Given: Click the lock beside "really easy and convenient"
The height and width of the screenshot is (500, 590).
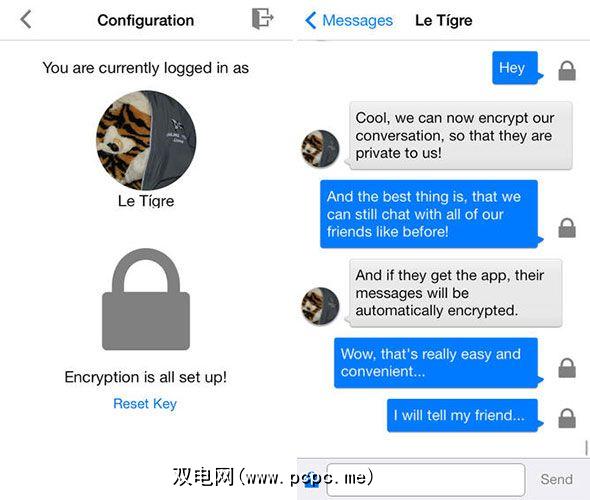Looking at the screenshot, I should [x=567, y=368].
